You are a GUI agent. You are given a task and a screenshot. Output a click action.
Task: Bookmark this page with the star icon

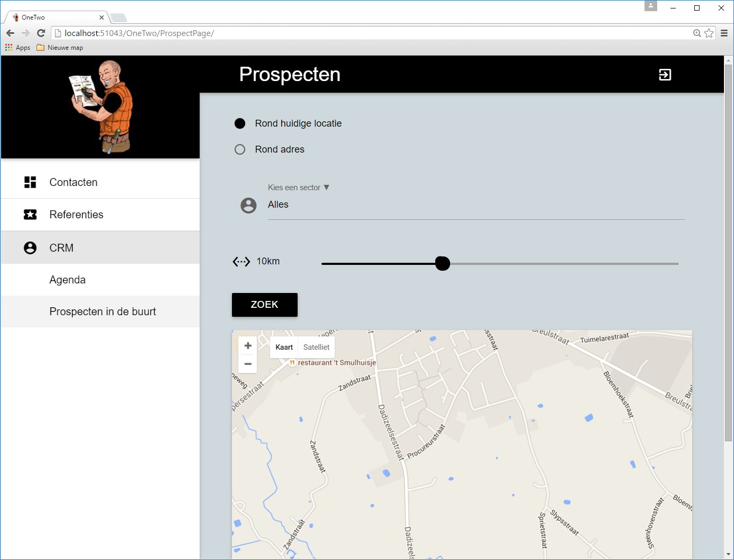point(709,33)
